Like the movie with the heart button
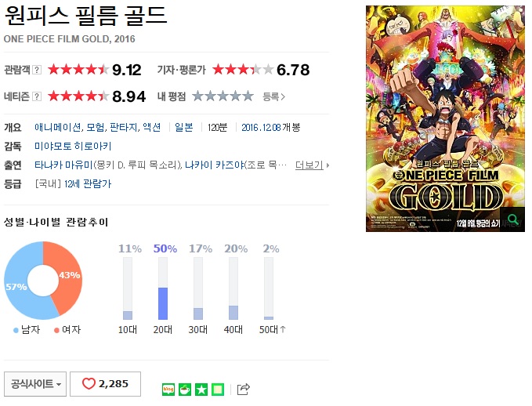Image resolution: width=532 pixels, height=406 pixels. click(105, 384)
